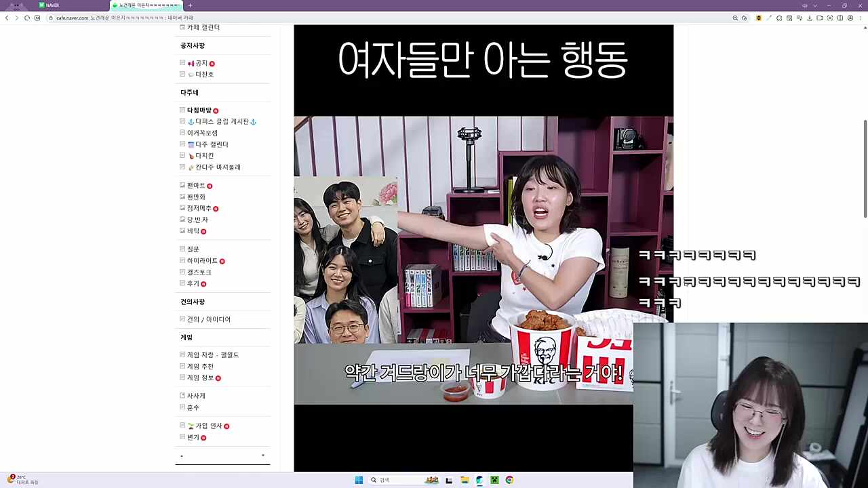
Task: Open the downloads arrow icon in toolbar
Action: click(810, 18)
